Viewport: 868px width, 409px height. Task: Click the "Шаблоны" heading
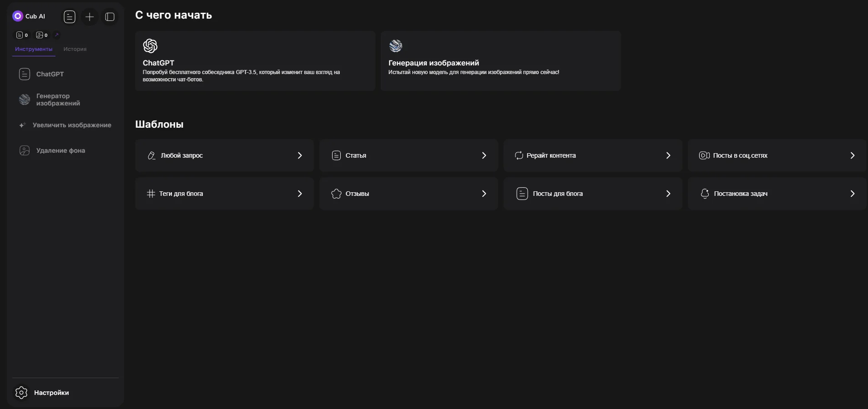click(x=159, y=124)
